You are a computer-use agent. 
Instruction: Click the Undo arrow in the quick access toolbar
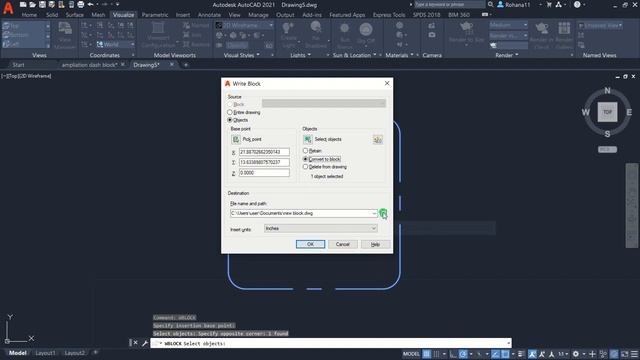(x=90, y=4)
